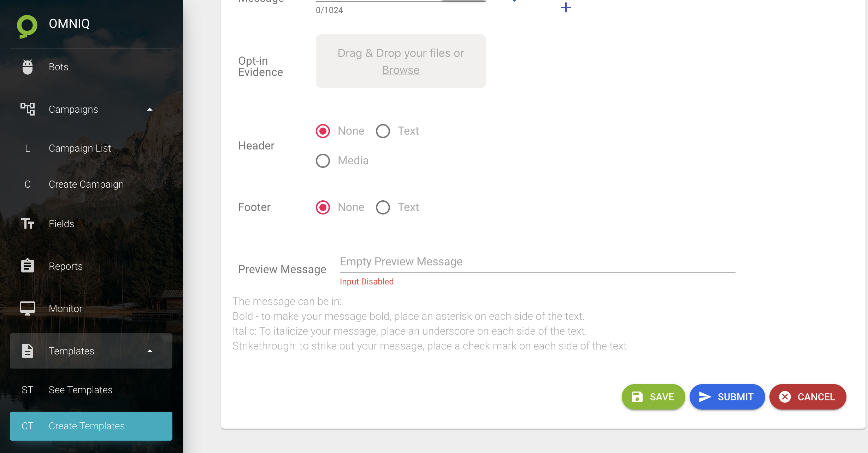Select None radio option for Footer

tap(323, 207)
